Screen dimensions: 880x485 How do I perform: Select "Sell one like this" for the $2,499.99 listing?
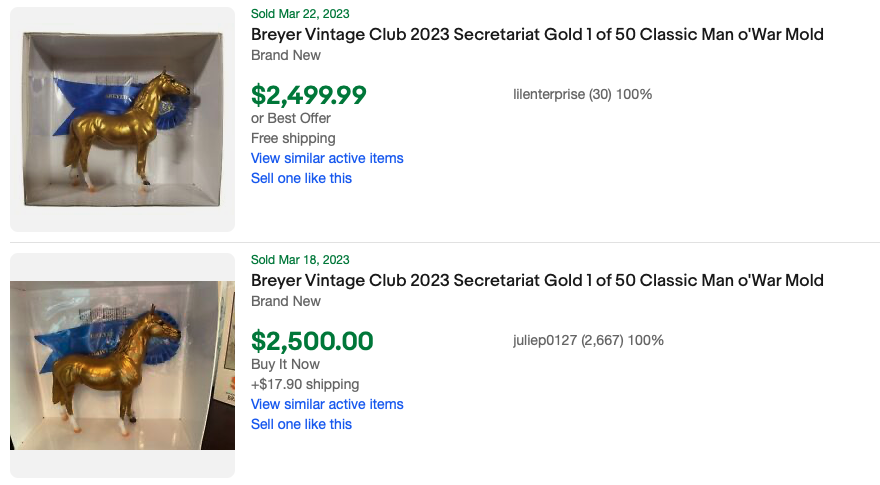pyautogui.click(x=301, y=178)
